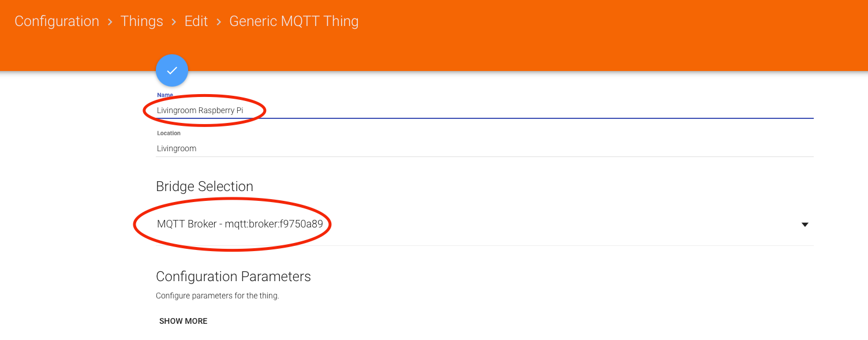Click chevron between Things and Edit
Image resolution: width=868 pixels, height=340 pixels.
[174, 22]
